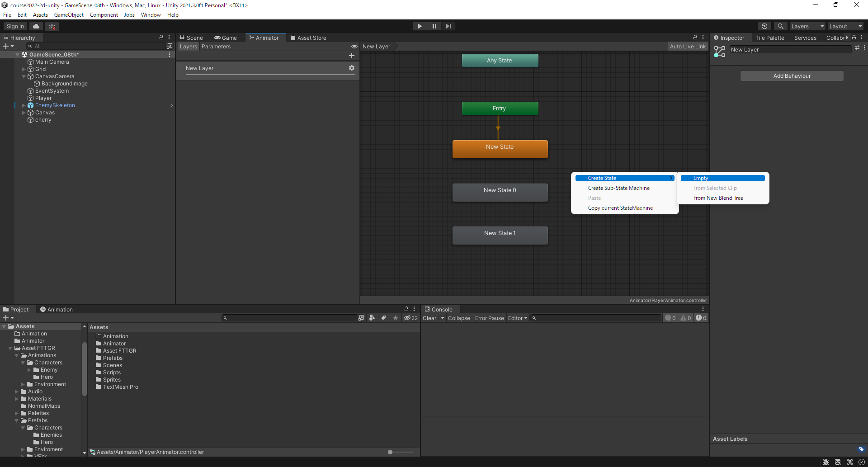Choose From New Blend Tree submenu item
Viewport: 868px width, 467px height.
point(718,198)
